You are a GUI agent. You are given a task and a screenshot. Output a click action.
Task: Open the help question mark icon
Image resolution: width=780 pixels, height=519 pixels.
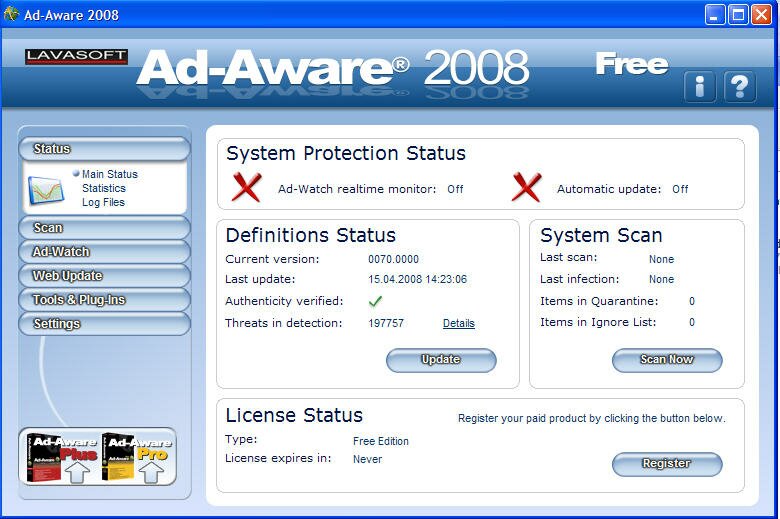point(740,86)
